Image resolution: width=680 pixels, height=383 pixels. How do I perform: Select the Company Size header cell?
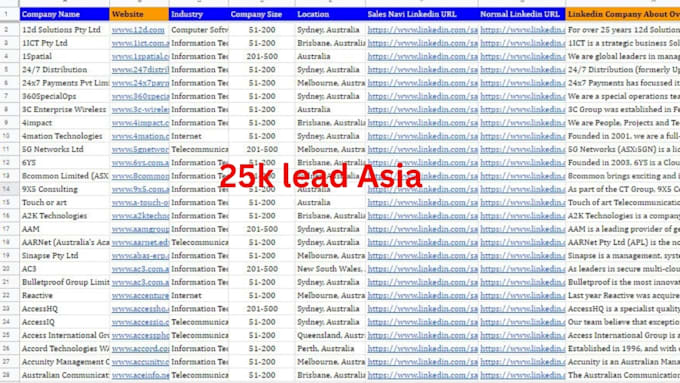click(x=262, y=14)
